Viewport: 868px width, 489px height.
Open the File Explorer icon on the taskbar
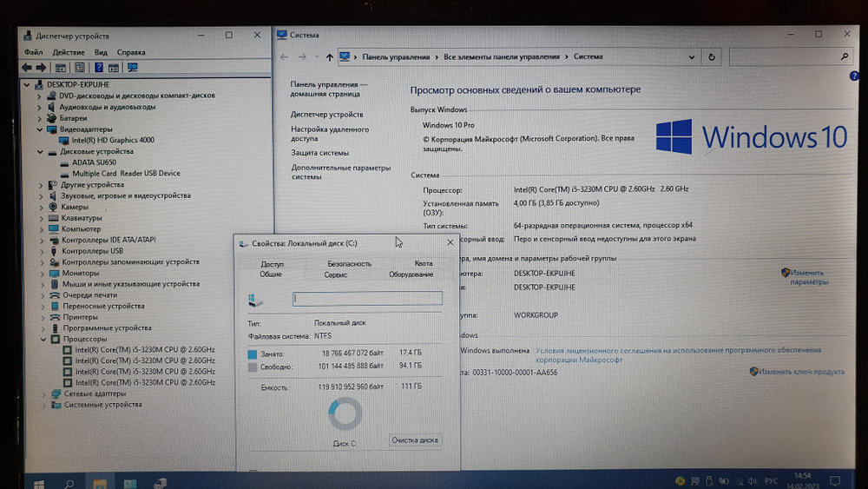click(x=100, y=483)
